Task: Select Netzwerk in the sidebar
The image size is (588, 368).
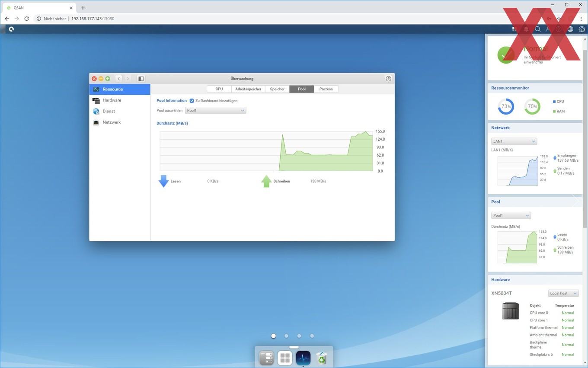Action: pyautogui.click(x=120, y=122)
